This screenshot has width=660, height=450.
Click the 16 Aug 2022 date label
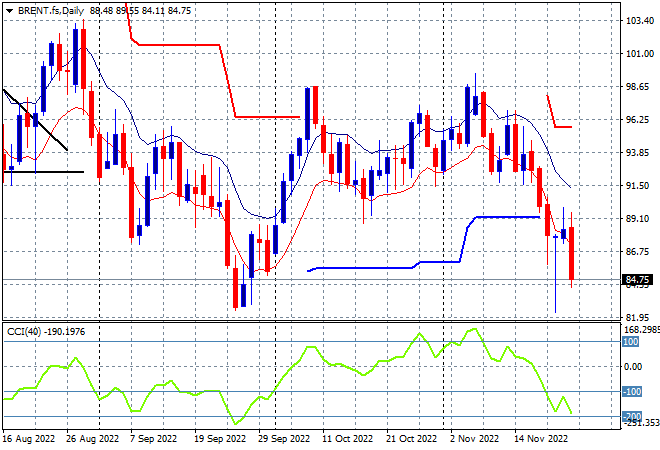(x=29, y=439)
